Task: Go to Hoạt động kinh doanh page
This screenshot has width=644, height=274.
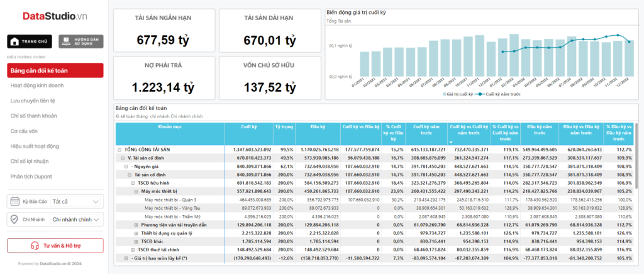Action: (36, 85)
